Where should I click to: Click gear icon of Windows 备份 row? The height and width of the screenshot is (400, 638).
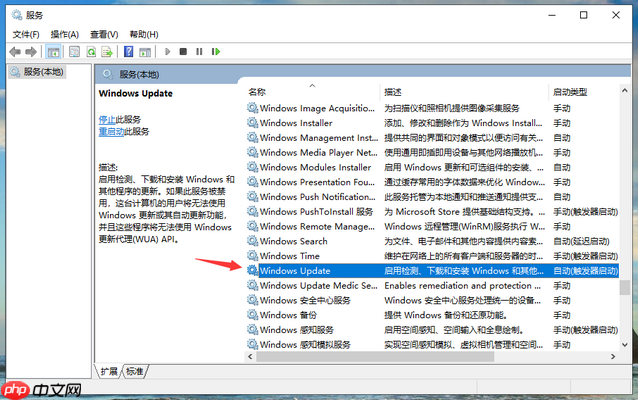click(x=252, y=315)
